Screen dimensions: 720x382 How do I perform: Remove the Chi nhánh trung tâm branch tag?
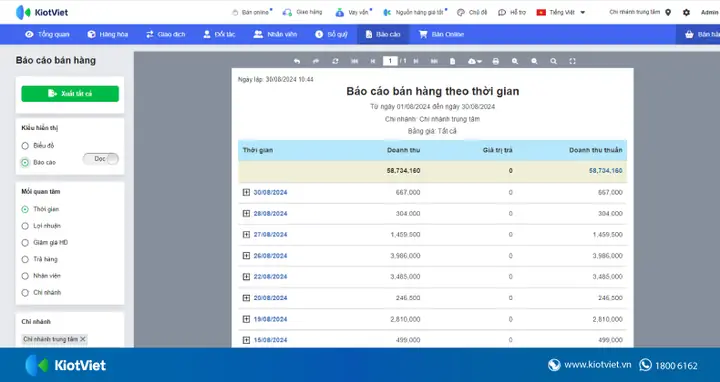click(83, 339)
